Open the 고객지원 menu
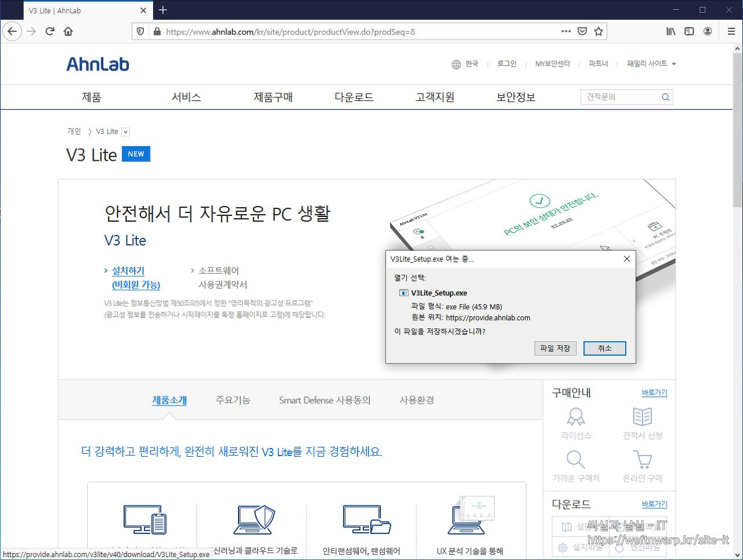Image resolution: width=743 pixels, height=560 pixels. pyautogui.click(x=435, y=97)
